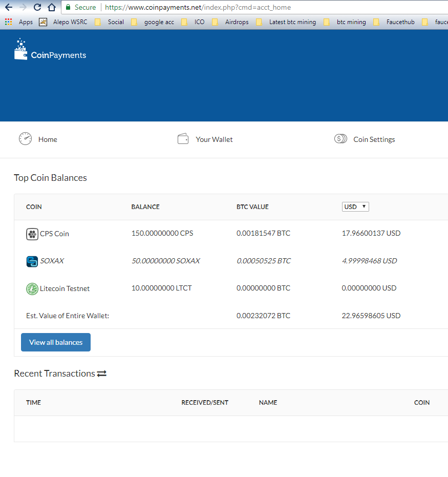Reload the page with the refresh icon
This screenshot has width=448, height=477.
pyautogui.click(x=37, y=7)
